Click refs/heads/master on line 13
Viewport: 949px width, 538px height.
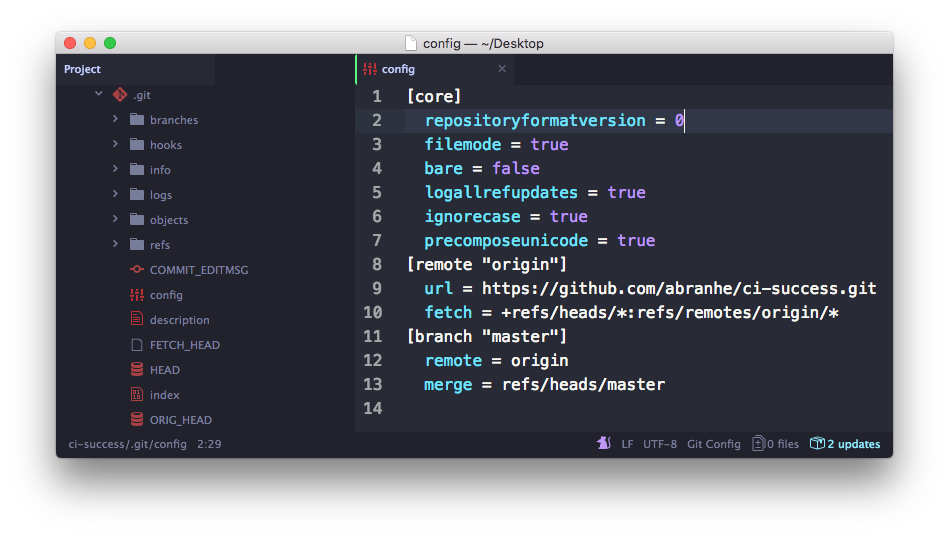(583, 384)
